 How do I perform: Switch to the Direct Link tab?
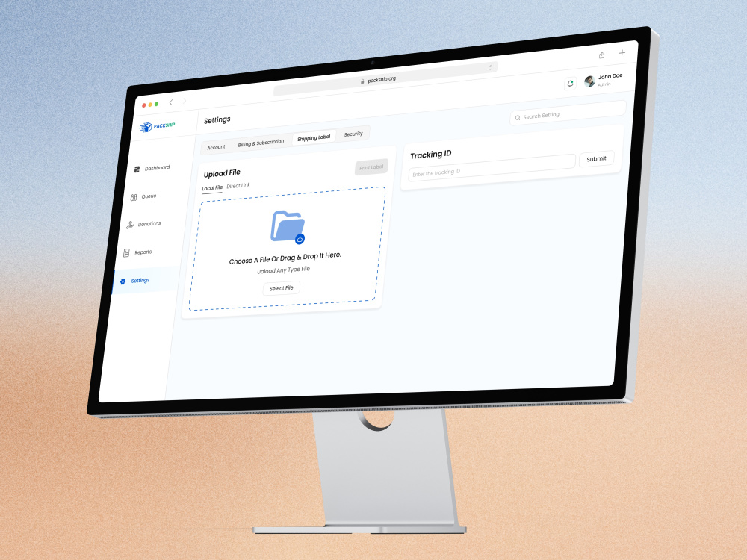[x=238, y=186]
